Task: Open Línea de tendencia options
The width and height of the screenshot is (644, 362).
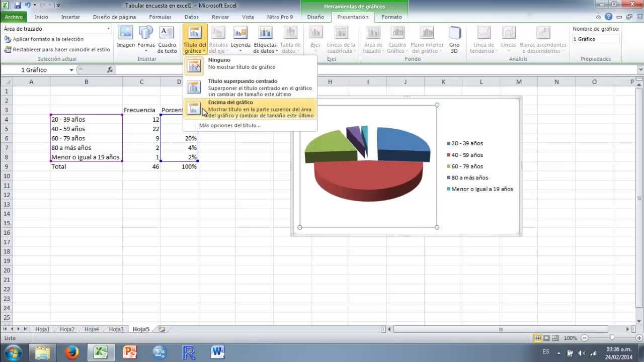Action: pyautogui.click(x=484, y=39)
